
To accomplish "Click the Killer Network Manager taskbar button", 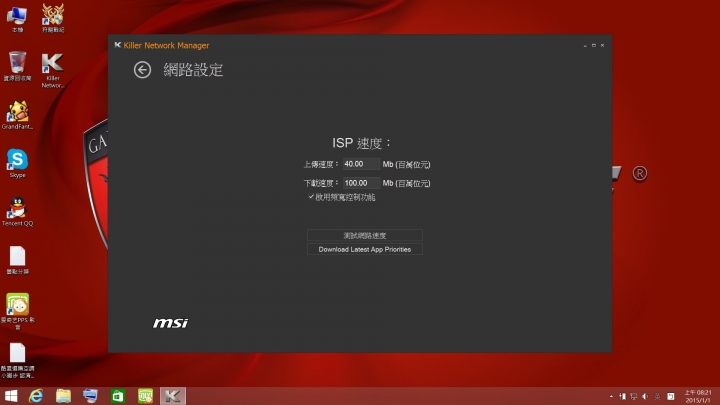I will point(173,396).
